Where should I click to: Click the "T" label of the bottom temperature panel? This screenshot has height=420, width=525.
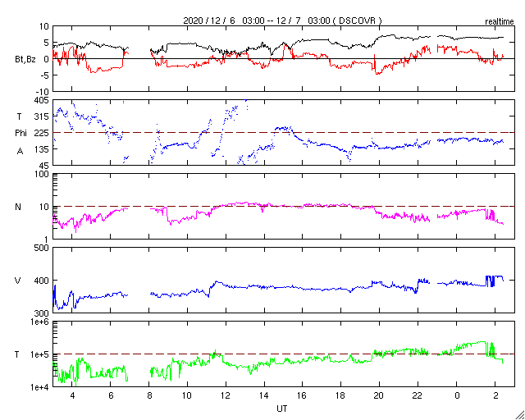pyautogui.click(x=17, y=354)
